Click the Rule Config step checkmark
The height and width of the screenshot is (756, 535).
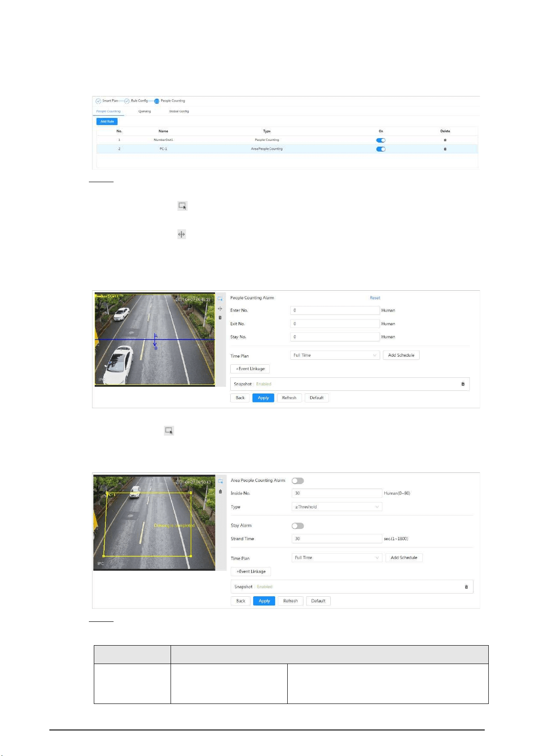tap(127, 101)
